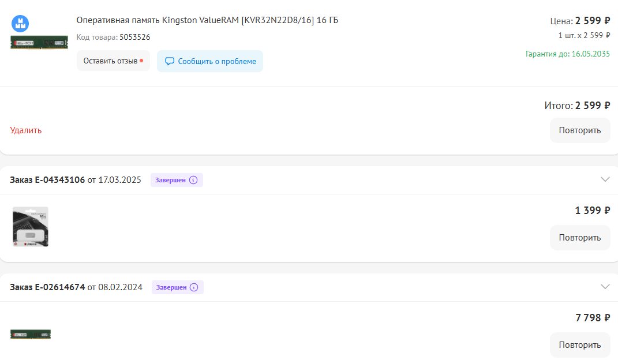Screen dimensions: 618x364
Task: Click the warranty date text Гарантия до: 16.05.2035
Action: (x=568, y=54)
